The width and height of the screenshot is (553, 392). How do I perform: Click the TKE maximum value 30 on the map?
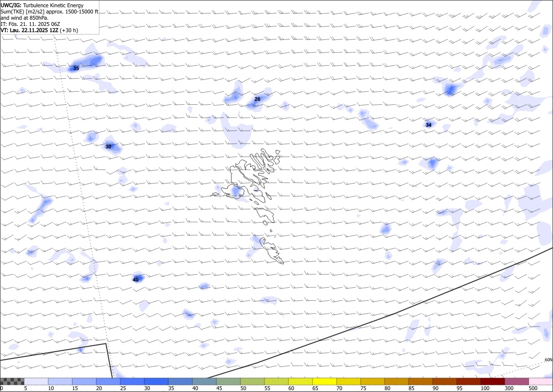108,147
